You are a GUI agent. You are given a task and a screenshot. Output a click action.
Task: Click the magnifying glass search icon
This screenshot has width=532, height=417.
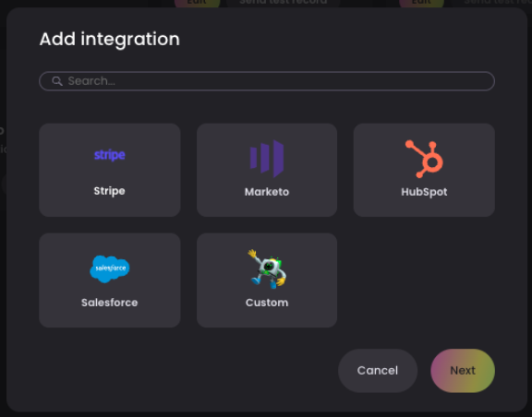pyautogui.click(x=57, y=81)
